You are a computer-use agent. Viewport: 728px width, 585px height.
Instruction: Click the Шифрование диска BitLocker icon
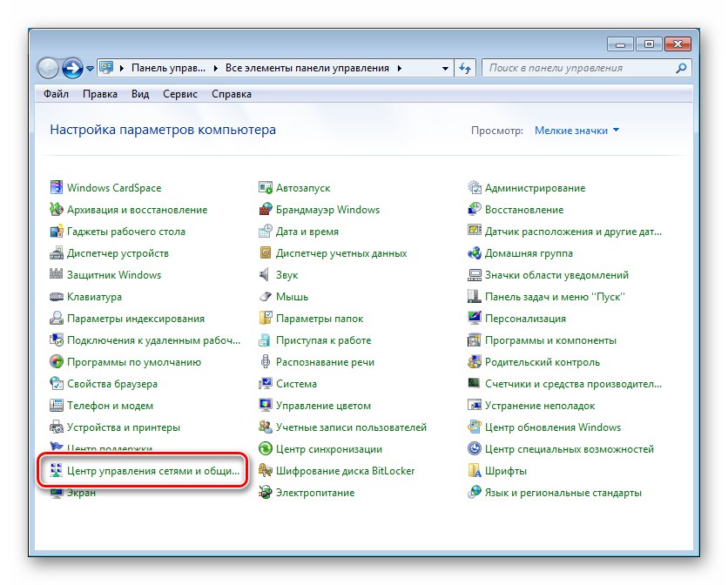[x=265, y=470]
